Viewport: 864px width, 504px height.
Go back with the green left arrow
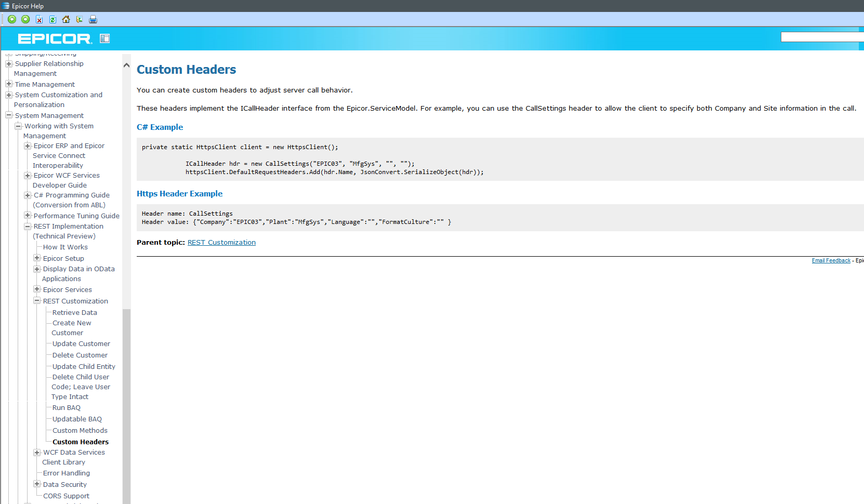pos(12,19)
